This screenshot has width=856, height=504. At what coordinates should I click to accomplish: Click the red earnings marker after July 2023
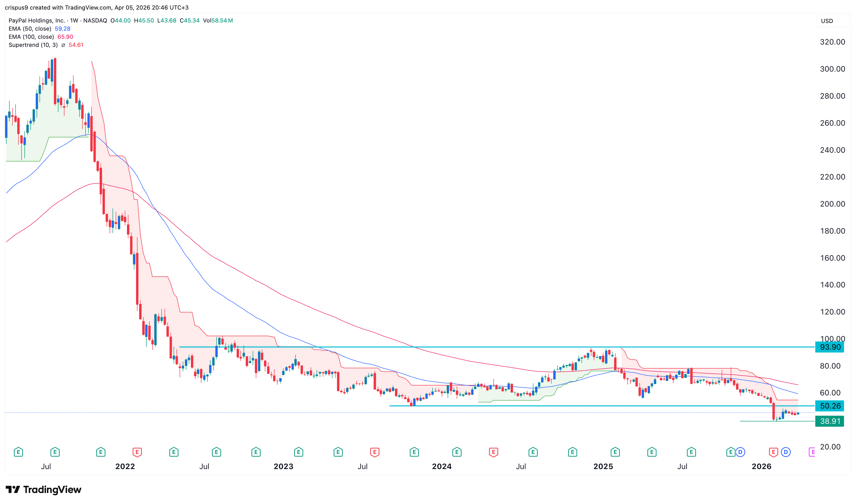[375, 452]
